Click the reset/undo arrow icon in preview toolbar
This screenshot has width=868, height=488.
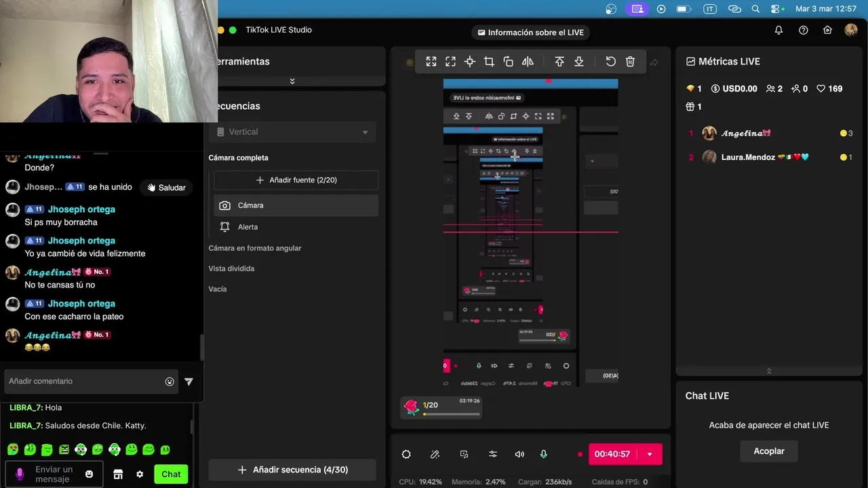[611, 62]
